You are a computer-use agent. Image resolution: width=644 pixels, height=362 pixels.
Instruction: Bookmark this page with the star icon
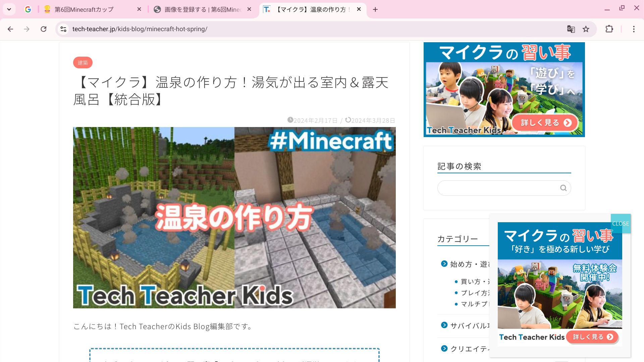point(586,29)
